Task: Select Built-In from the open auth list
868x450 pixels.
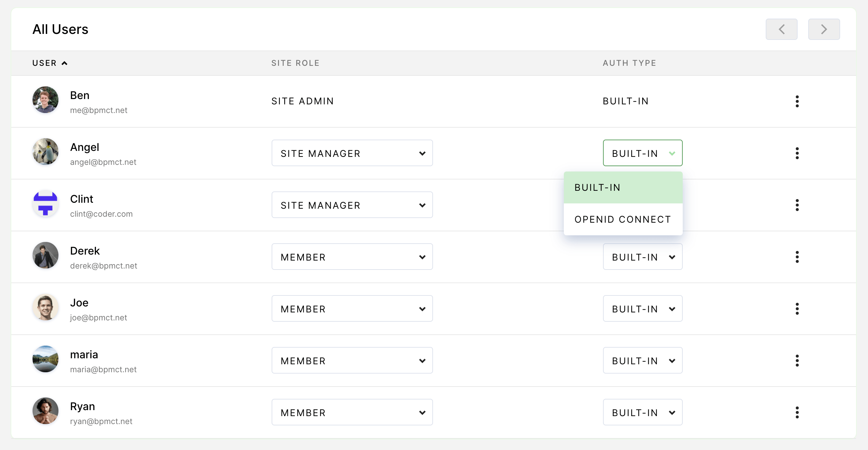Action: pos(623,187)
